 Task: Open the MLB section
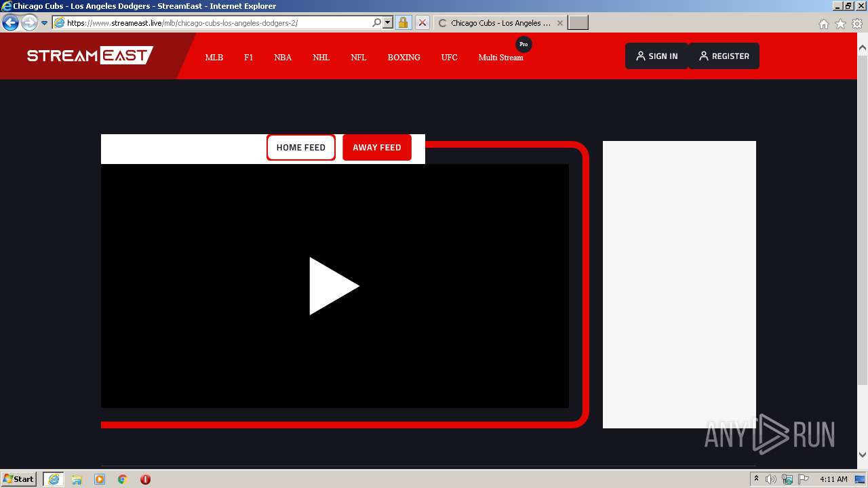pyautogui.click(x=214, y=58)
